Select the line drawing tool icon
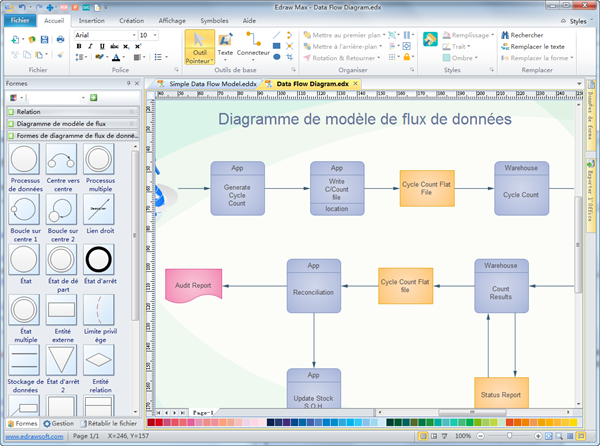Image resolution: width=600 pixels, height=446 pixels. pyautogui.click(x=277, y=35)
